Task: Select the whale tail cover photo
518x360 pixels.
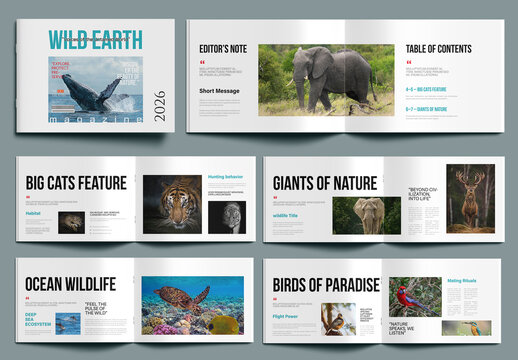Action: point(96,89)
